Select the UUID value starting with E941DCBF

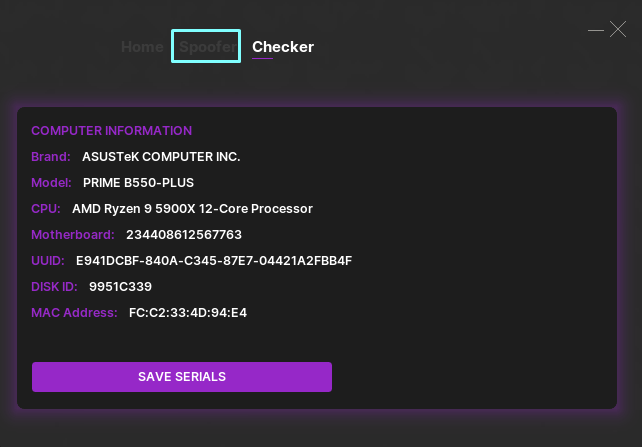pos(214,261)
